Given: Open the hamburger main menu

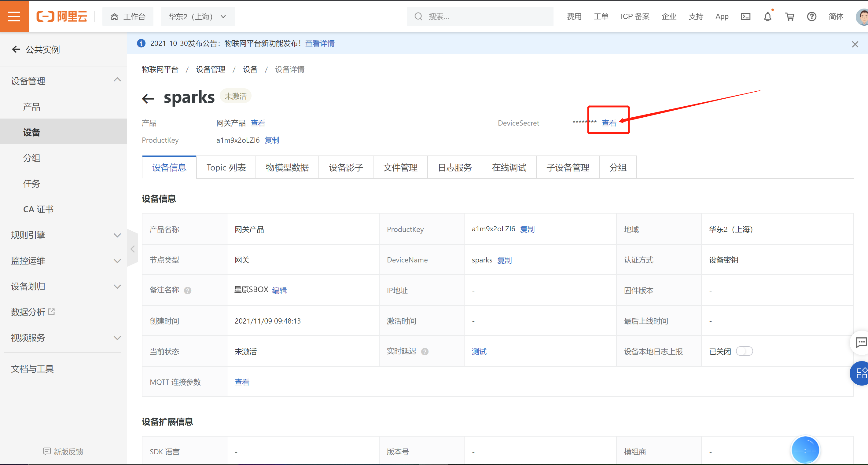Looking at the screenshot, I should (14, 16).
